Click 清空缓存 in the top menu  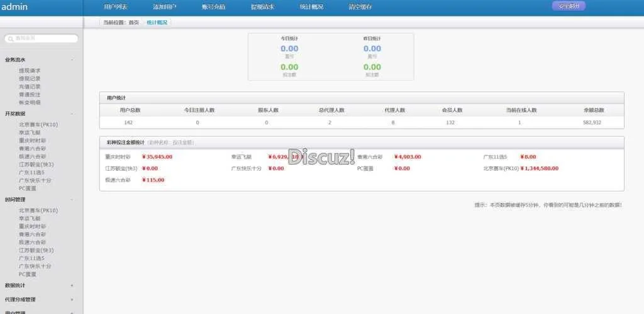coord(360,7)
